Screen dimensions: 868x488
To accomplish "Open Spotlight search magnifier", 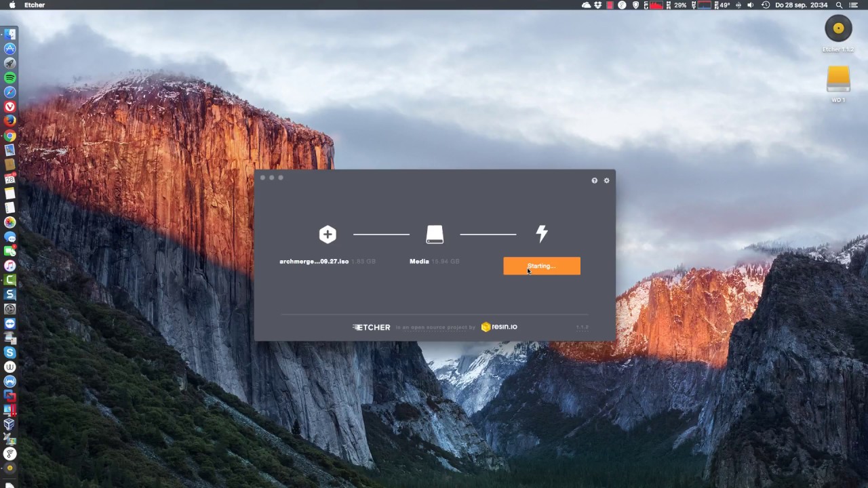I will coord(839,5).
